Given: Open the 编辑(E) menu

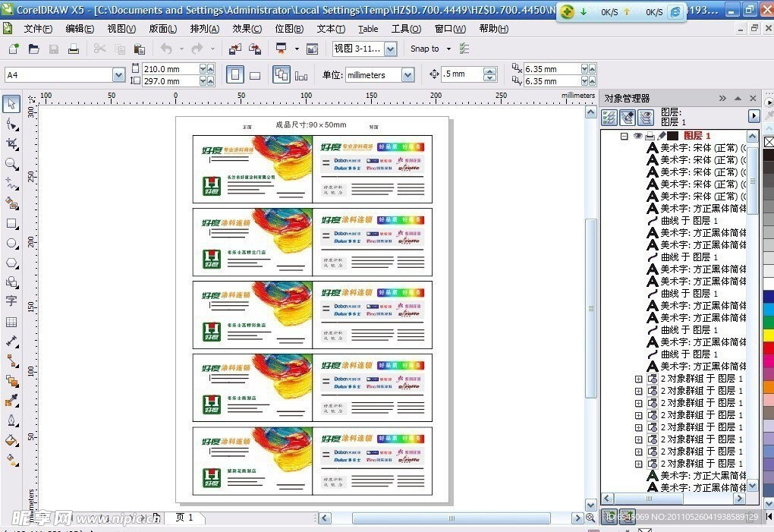Looking at the screenshot, I should point(80,29).
